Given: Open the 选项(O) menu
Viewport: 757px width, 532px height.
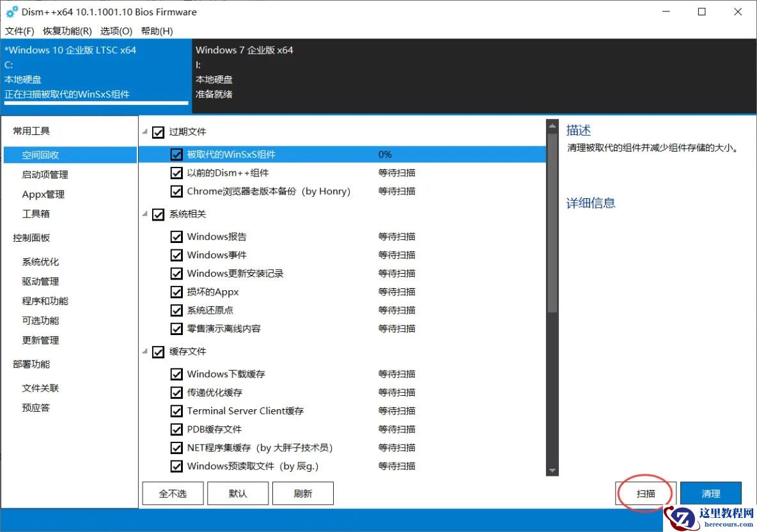Looking at the screenshot, I should [116, 31].
